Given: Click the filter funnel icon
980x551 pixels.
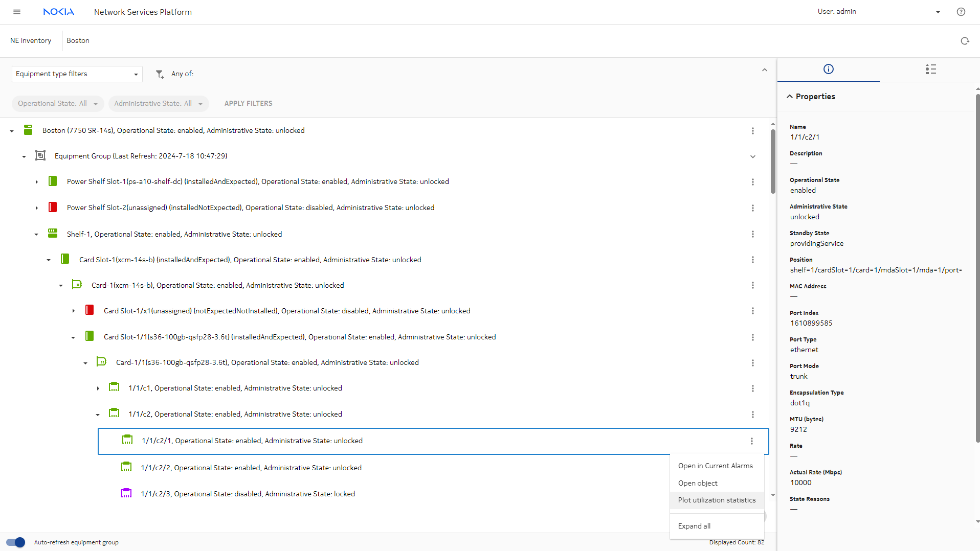Looking at the screenshot, I should pos(160,74).
